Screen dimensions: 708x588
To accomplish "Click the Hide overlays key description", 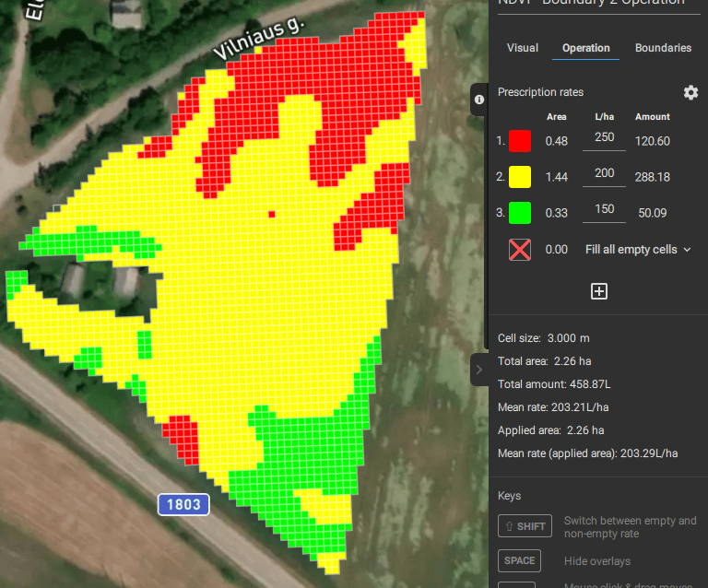I will click(597, 561).
